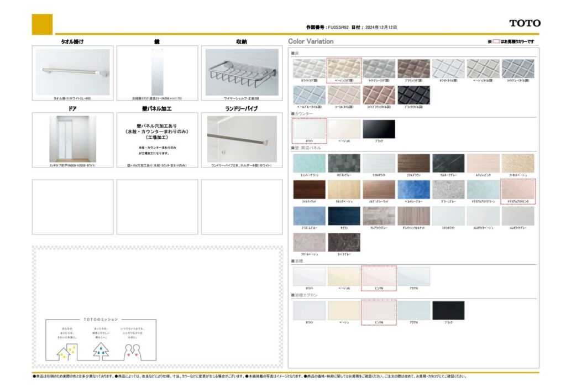Select the black (ブラック) counter swatch

379,129
